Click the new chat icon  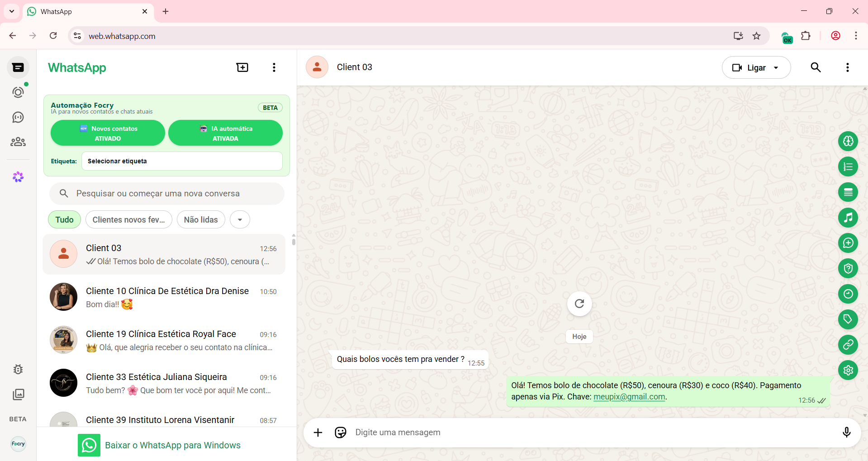242,67
